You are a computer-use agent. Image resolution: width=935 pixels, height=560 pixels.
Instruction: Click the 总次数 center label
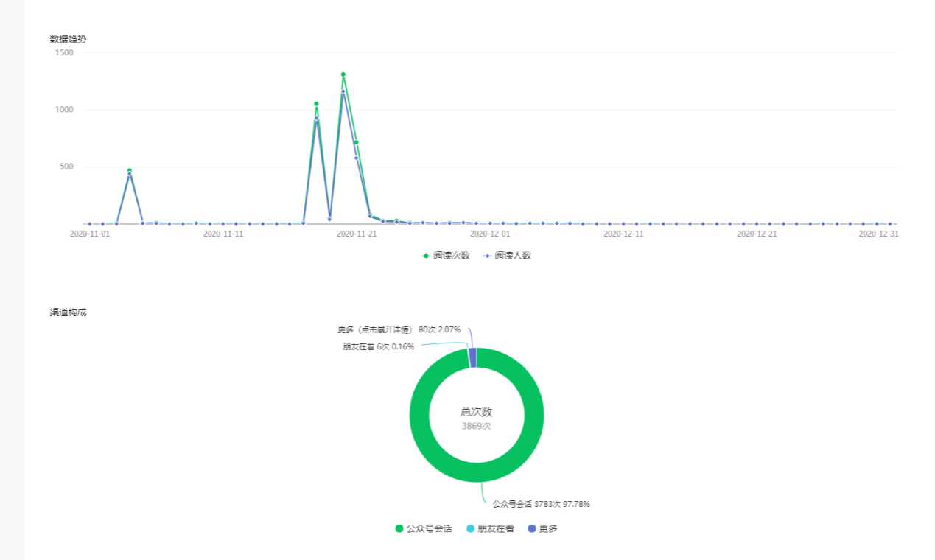pos(477,412)
